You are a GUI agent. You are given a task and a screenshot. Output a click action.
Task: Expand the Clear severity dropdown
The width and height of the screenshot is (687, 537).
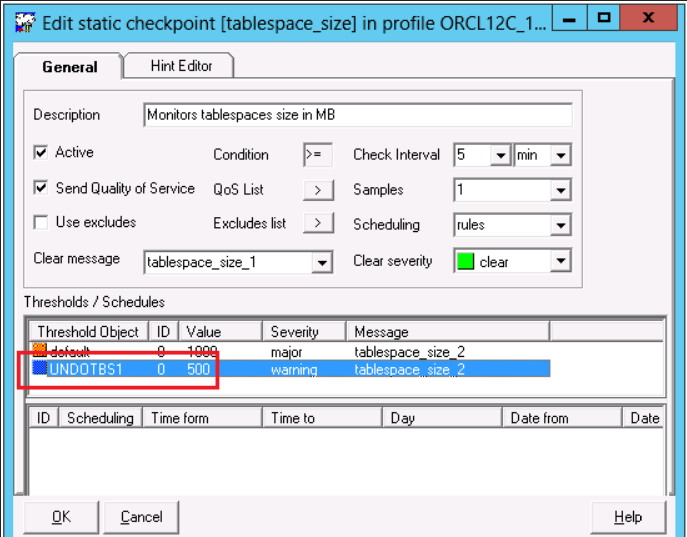click(561, 261)
